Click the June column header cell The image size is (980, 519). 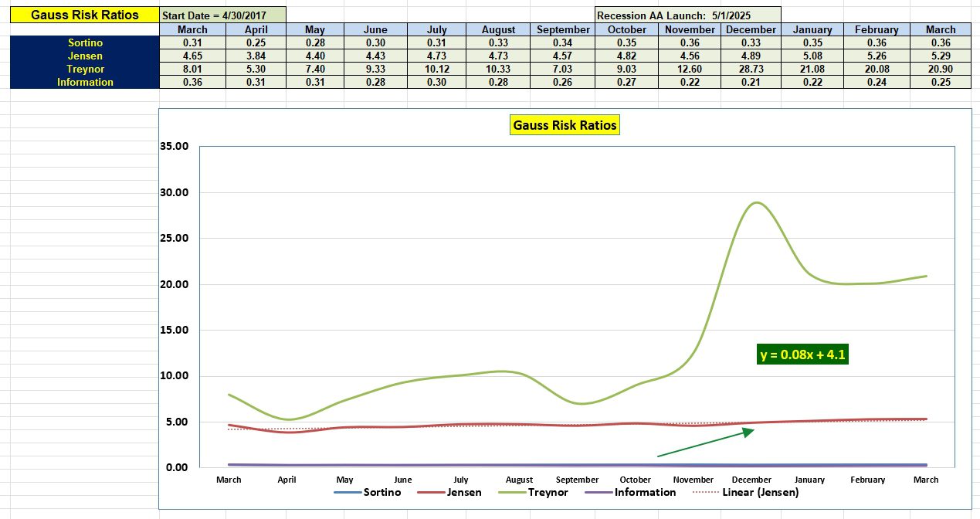[x=375, y=29]
